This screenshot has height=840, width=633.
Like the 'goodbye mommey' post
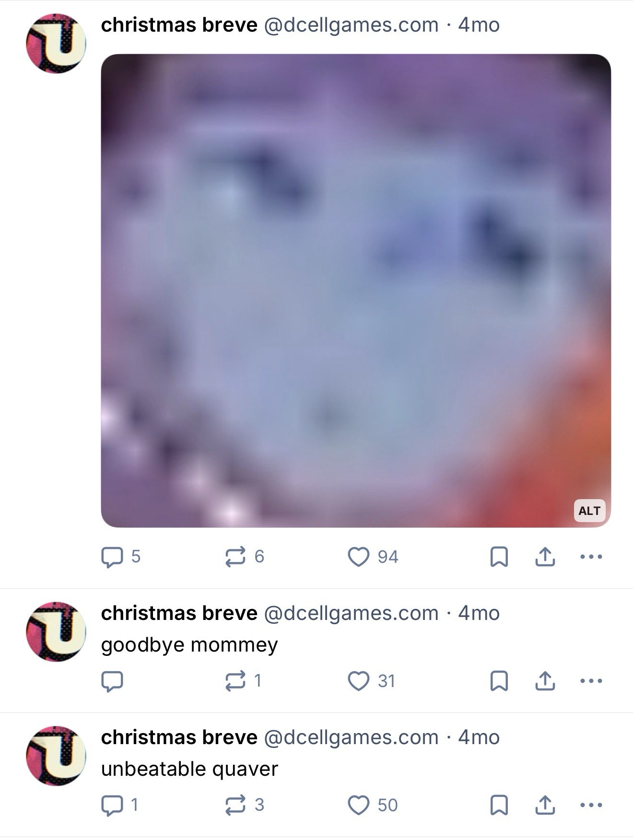coord(371,681)
